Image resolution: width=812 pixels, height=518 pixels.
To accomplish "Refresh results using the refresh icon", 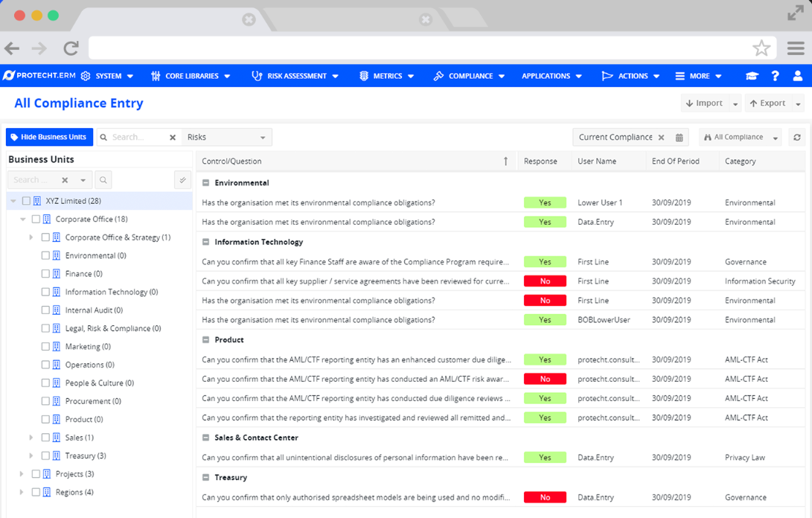I will (x=796, y=137).
